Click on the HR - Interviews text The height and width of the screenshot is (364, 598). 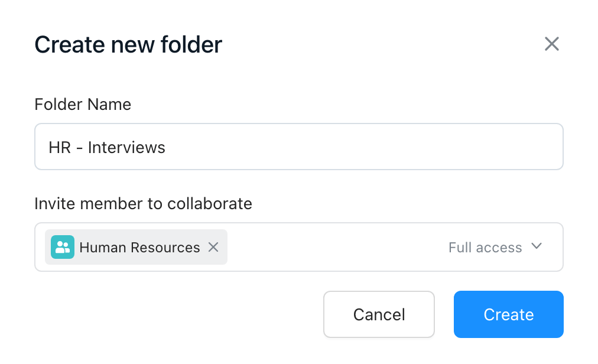(107, 147)
